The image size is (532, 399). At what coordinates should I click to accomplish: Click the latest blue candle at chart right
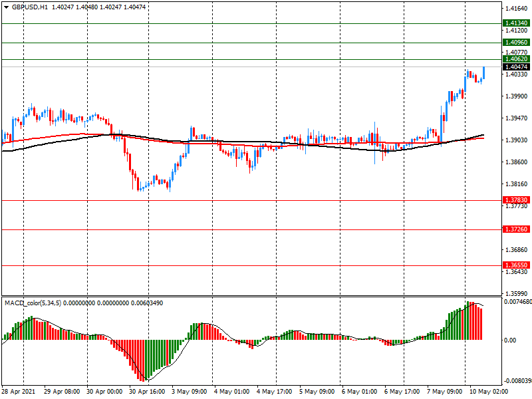(x=483, y=72)
